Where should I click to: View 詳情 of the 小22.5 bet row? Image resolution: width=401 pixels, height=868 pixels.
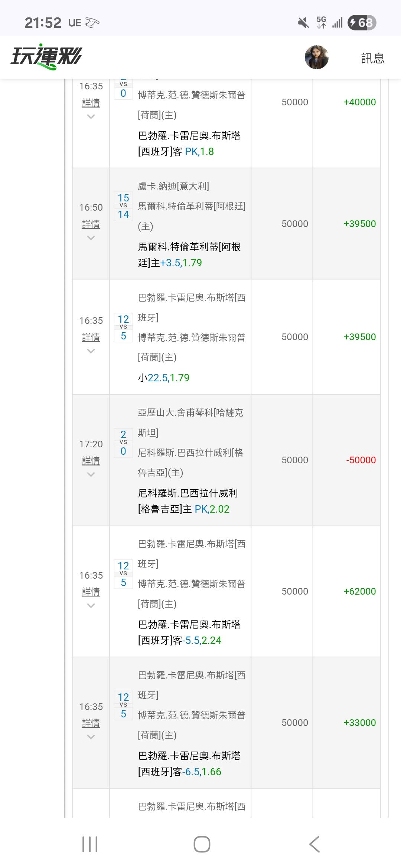(x=91, y=337)
